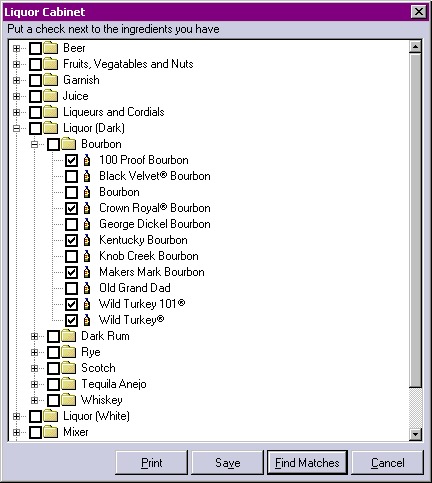Click the folder icon next to Beer
The width and height of the screenshot is (432, 483).
pos(51,48)
